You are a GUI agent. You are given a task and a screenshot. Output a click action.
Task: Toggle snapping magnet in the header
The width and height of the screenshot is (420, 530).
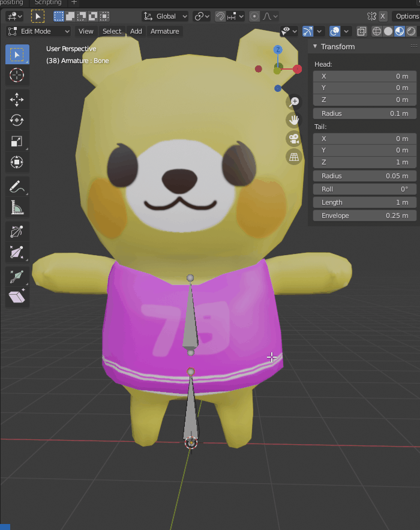[x=220, y=16]
